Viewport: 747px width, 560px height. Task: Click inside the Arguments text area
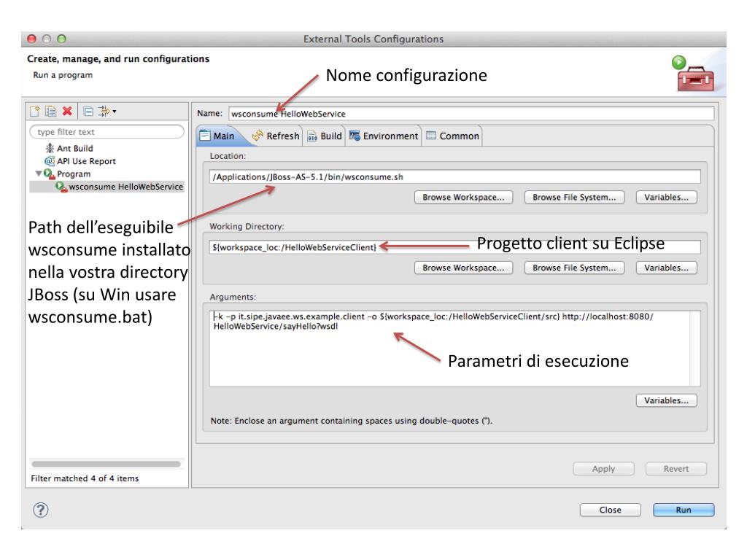click(x=449, y=348)
